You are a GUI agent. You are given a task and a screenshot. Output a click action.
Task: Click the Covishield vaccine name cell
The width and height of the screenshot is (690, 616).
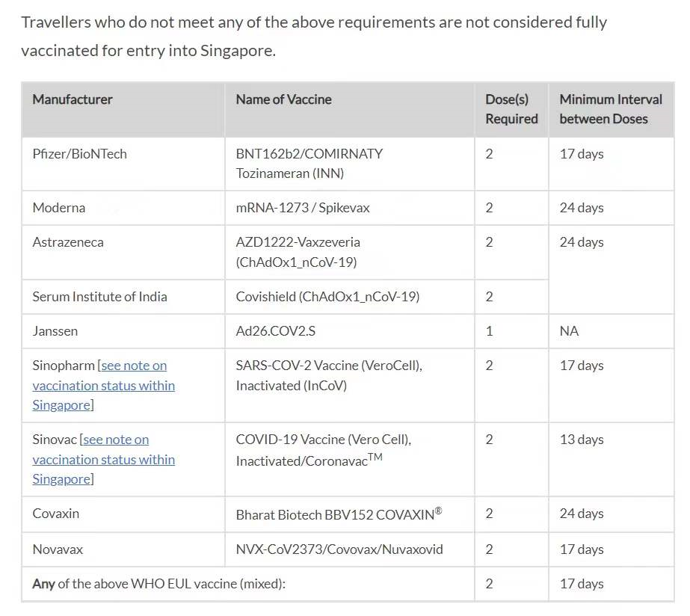click(327, 297)
